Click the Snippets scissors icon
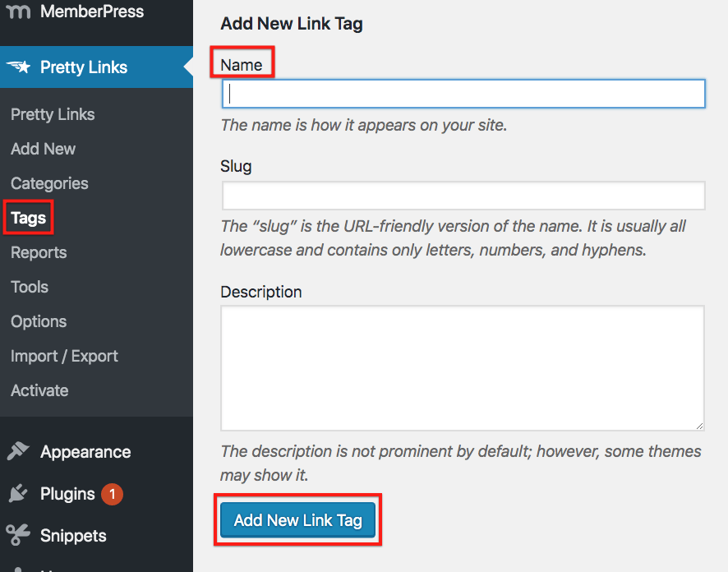The image size is (728, 572). point(19,536)
